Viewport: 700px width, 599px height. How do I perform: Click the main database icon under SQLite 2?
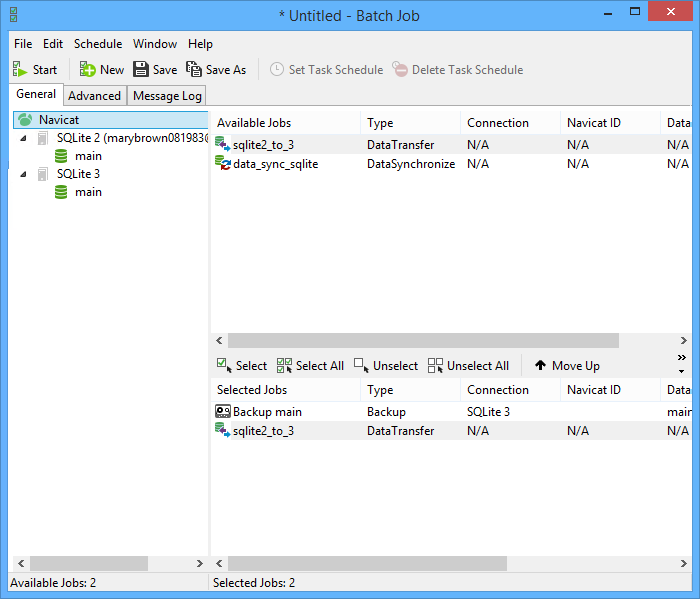pos(61,156)
